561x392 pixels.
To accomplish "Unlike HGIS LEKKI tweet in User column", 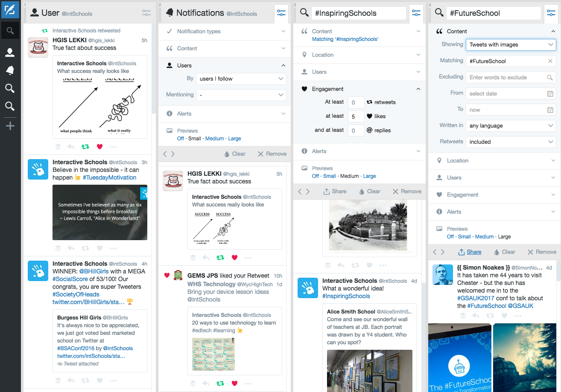I will [99, 147].
